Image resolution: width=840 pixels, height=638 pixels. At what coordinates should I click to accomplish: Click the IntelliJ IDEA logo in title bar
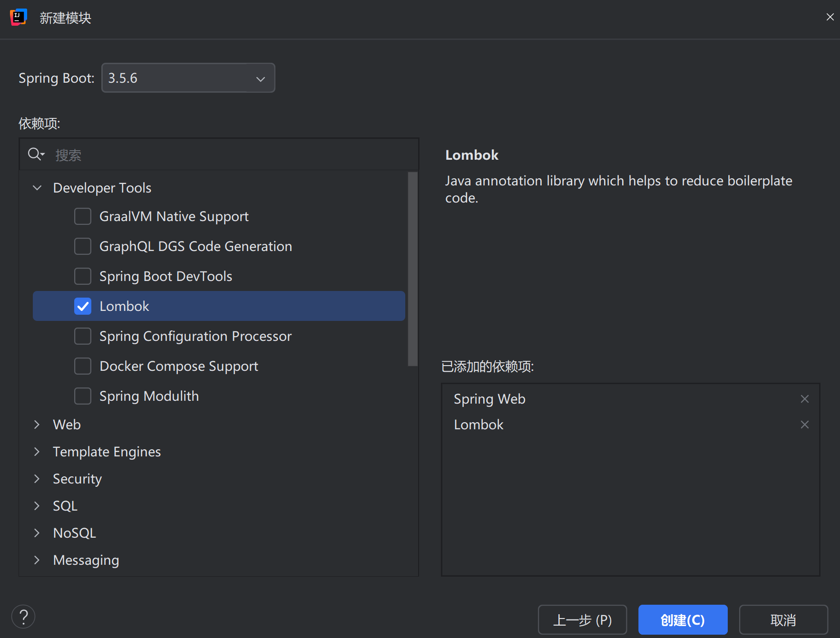tap(18, 17)
